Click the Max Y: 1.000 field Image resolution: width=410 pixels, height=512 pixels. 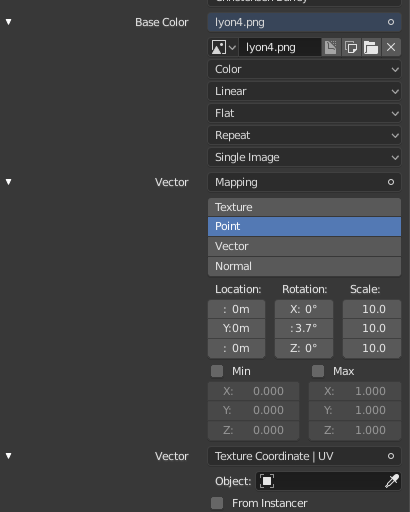(355, 410)
